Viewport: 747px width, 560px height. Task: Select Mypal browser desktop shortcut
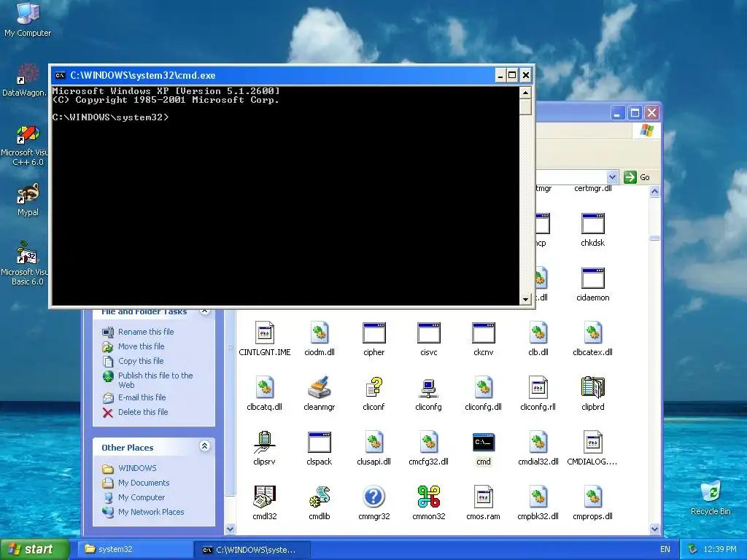point(28,193)
